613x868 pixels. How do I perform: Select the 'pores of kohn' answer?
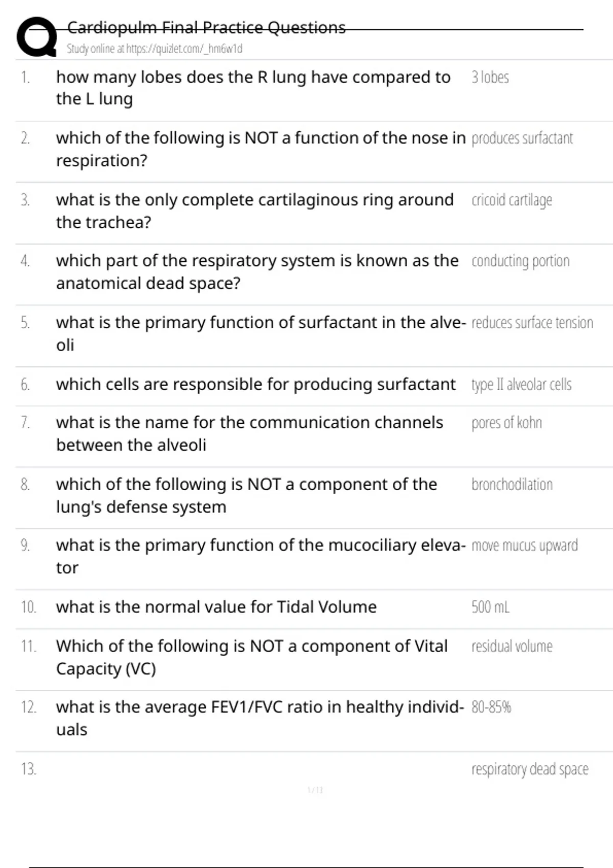pyautogui.click(x=506, y=423)
